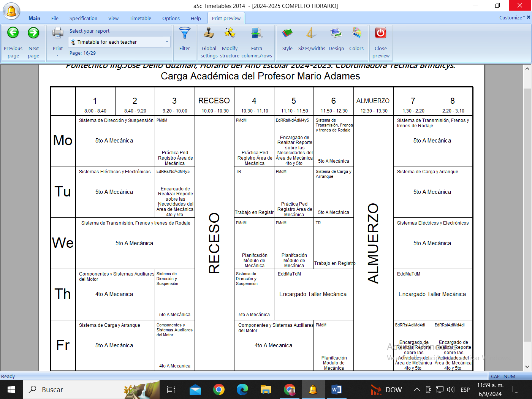
Task: Click Wednesday morning 'Sistema de Transmisión, Frenos' cell
Action: [x=135, y=243]
